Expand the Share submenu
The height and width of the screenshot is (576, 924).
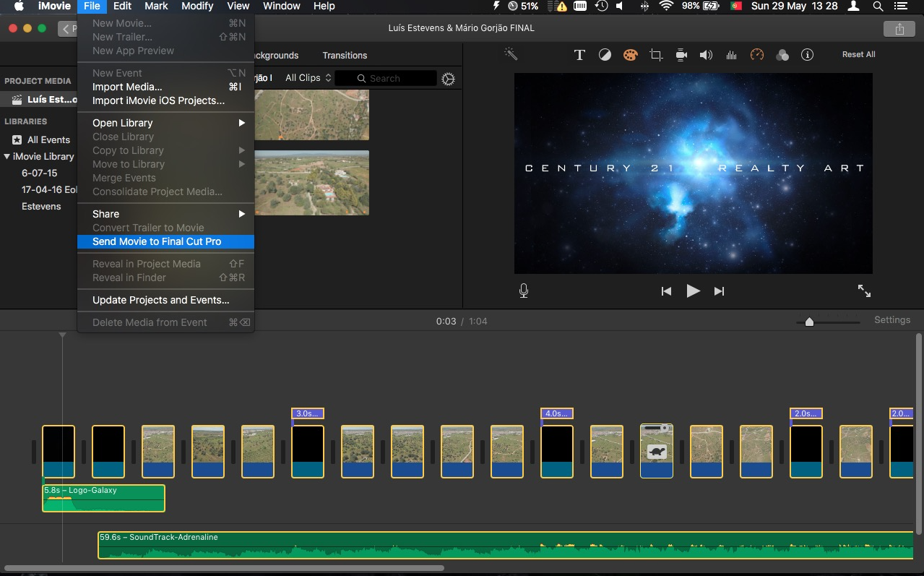165,214
